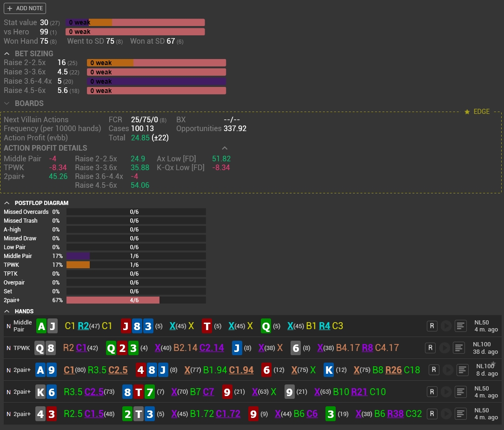Click the Add Note button

(x=25, y=8)
